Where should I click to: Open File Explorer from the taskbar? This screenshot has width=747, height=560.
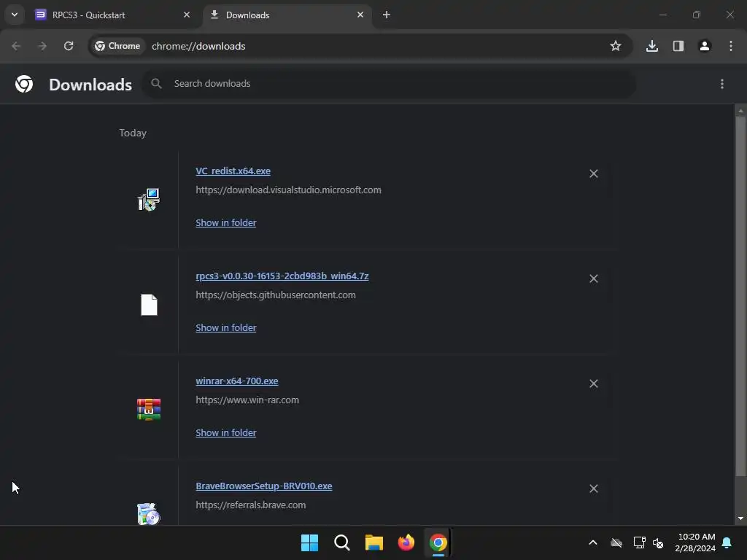[x=374, y=542]
